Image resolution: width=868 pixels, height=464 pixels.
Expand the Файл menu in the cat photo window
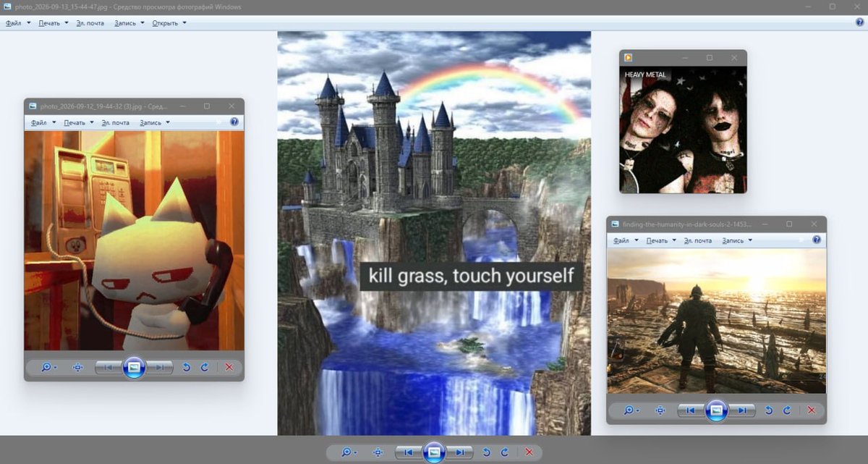(x=43, y=123)
